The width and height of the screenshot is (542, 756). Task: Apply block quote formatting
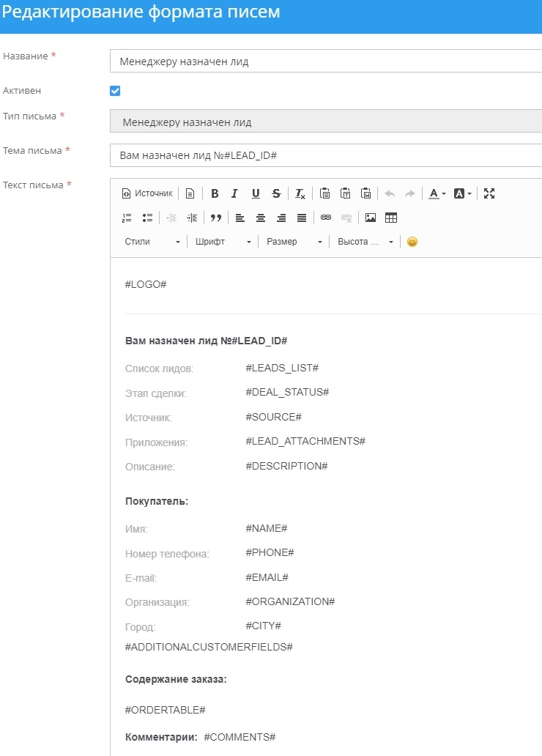point(215,218)
